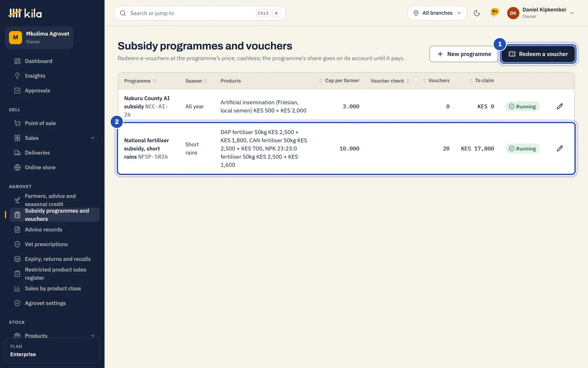Open notifications bell with 9+ badge
Screen dimensions: 588x368
494,13
